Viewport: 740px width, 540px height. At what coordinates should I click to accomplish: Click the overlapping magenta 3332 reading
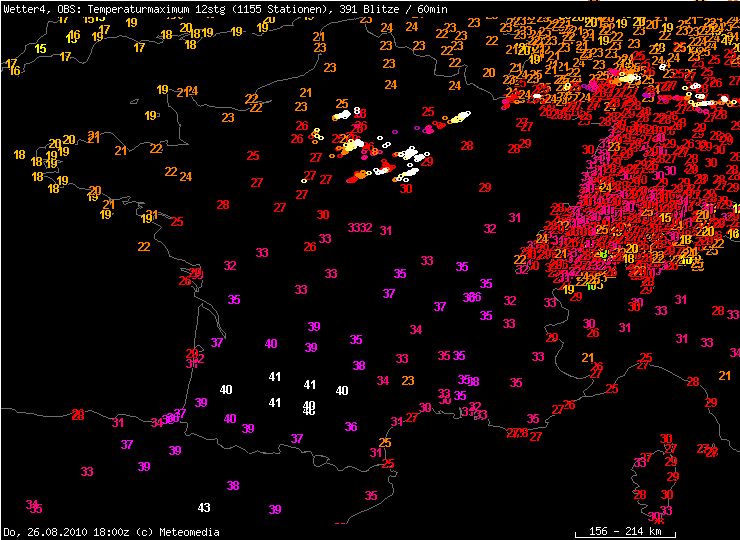[360, 228]
